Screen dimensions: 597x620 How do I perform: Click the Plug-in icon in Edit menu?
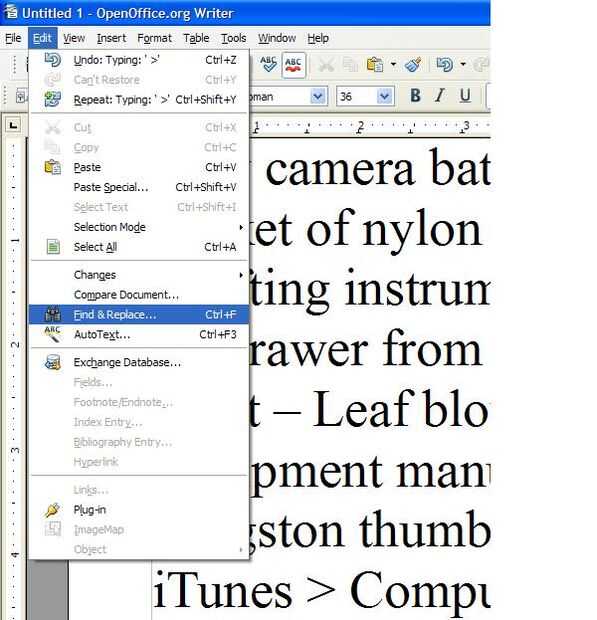coord(53,510)
